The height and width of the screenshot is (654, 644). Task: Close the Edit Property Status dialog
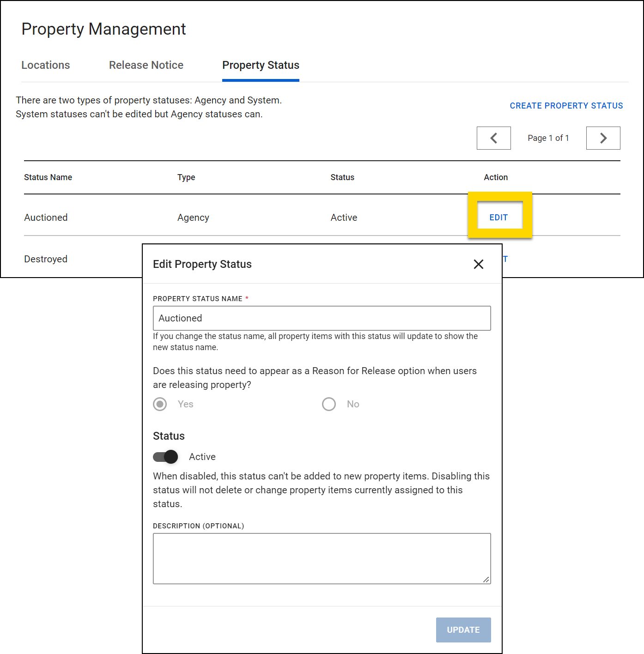[x=479, y=264]
